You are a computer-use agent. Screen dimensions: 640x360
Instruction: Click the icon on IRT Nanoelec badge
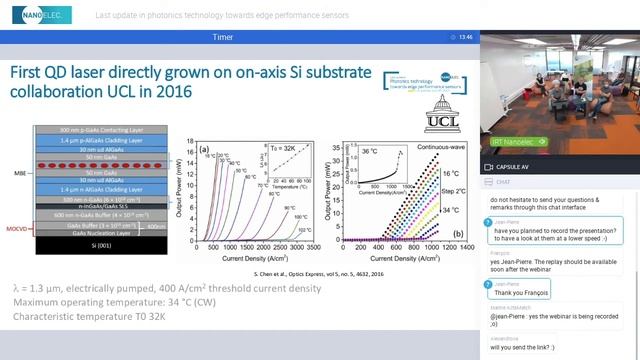[542, 142]
